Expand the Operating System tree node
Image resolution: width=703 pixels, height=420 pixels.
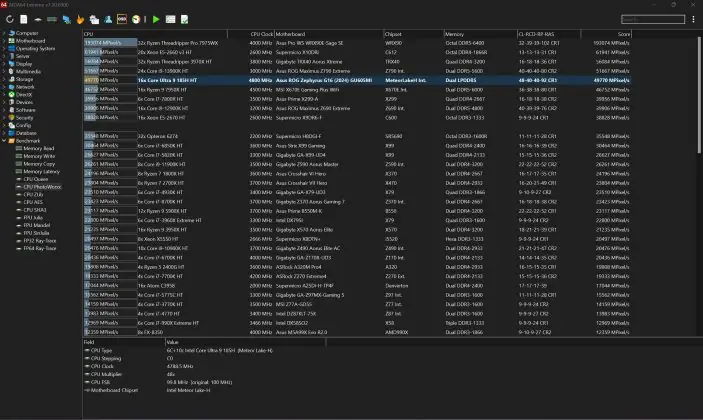[4, 48]
